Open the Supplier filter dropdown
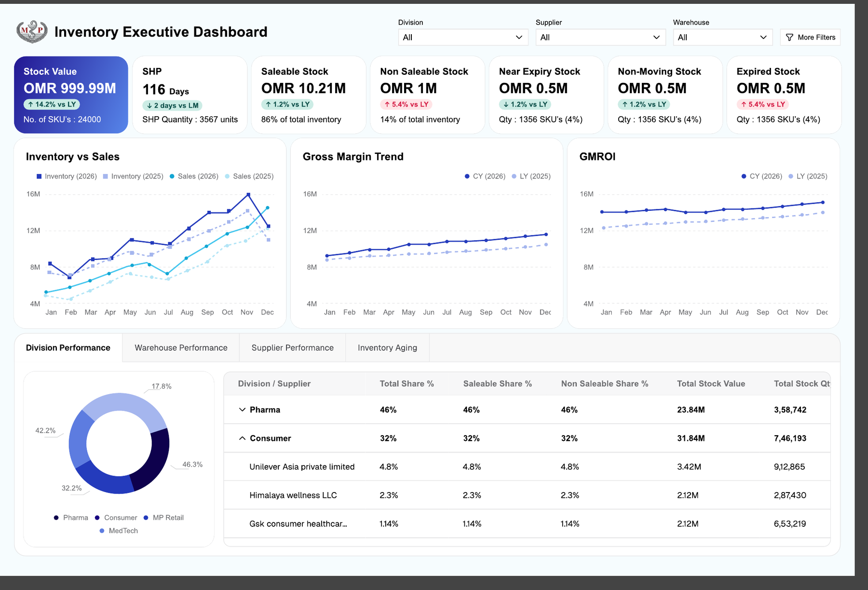 (600, 37)
